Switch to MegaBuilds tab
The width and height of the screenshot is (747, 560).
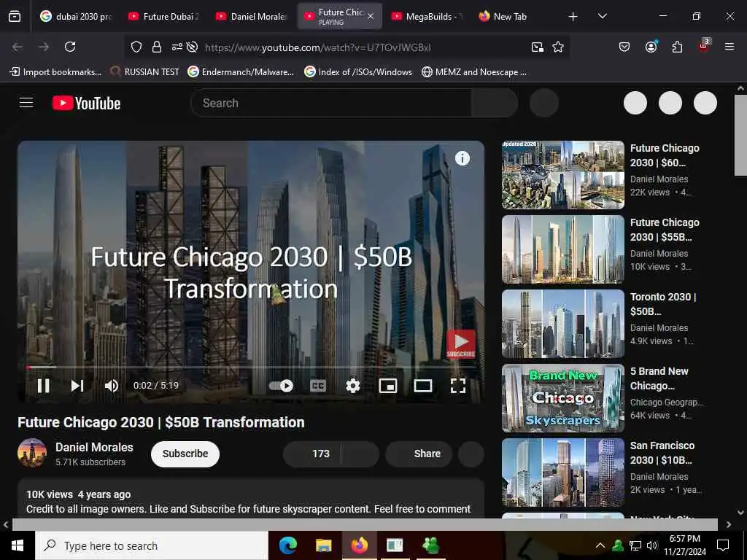[427, 16]
